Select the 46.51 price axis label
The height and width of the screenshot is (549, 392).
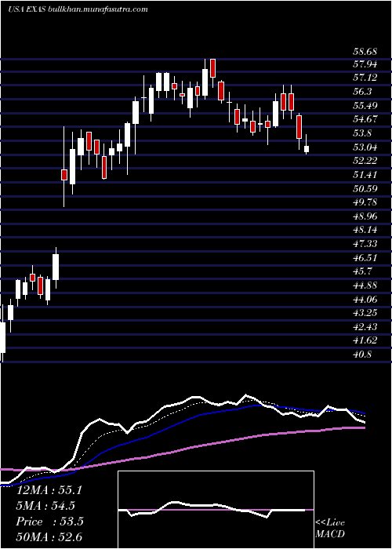365,258
